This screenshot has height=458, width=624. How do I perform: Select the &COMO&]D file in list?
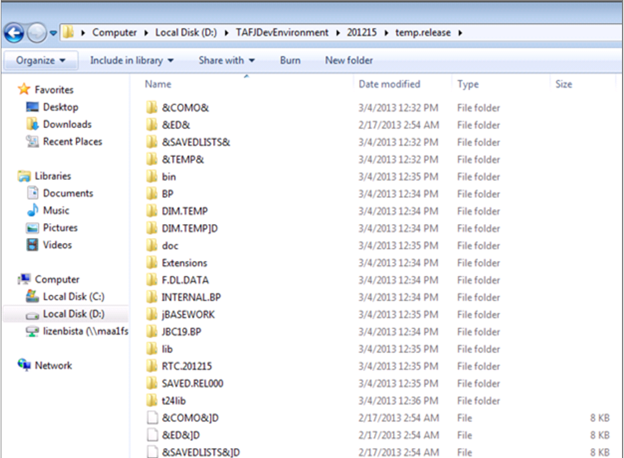tap(188, 418)
